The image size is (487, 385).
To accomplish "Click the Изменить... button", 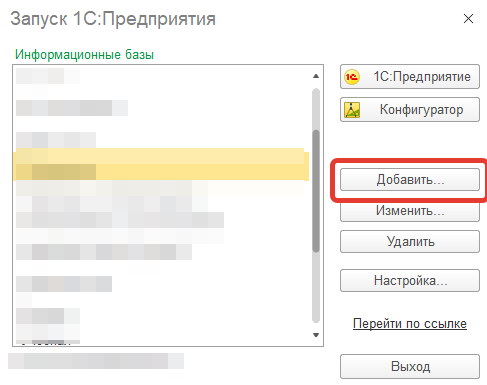I will [x=410, y=211].
